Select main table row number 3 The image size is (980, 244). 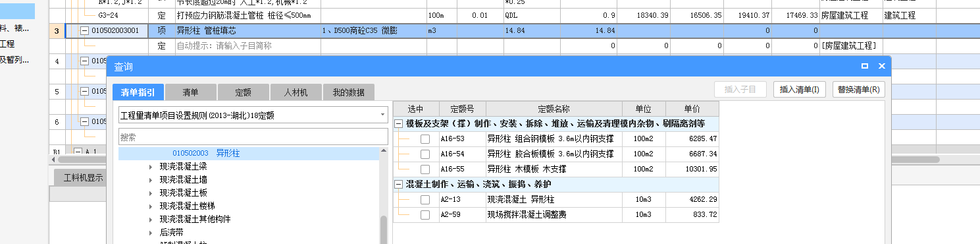pos(57,30)
